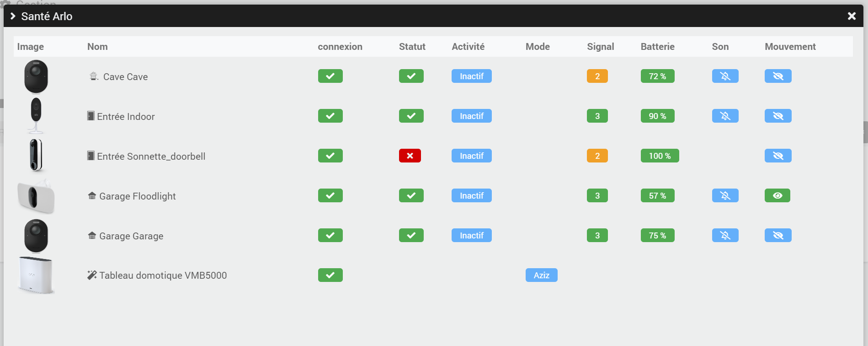Click the 72 % battery indicator
Viewport: 868px width, 346px height.
[657, 76]
